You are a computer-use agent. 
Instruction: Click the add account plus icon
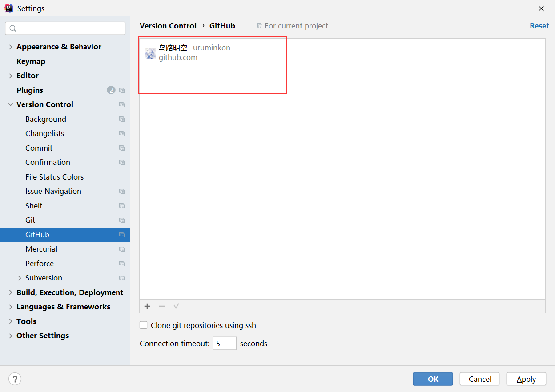tap(147, 306)
